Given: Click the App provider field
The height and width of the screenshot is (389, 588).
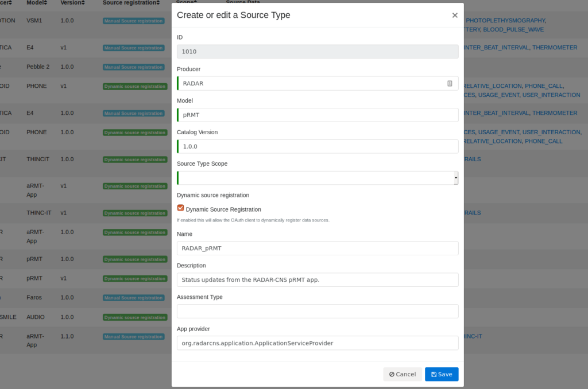Looking at the screenshot, I should pos(318,343).
